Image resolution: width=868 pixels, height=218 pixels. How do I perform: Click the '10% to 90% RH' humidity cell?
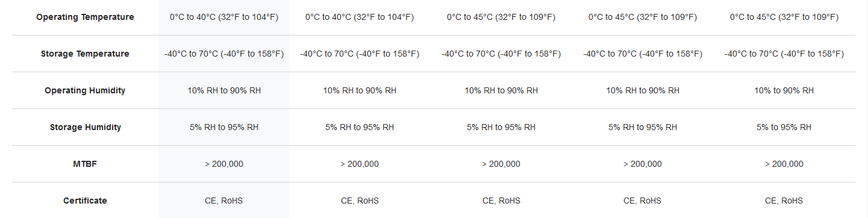784,90
